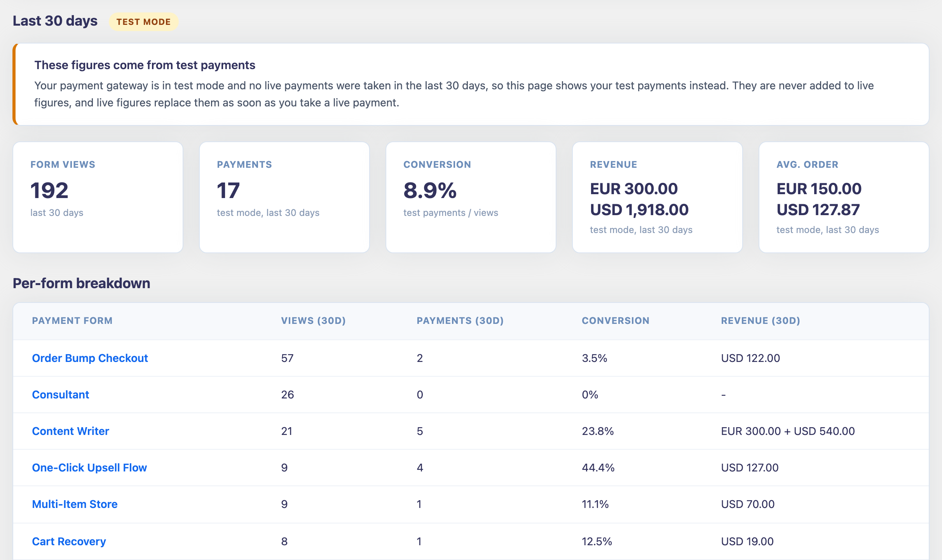The width and height of the screenshot is (942, 560).
Task: Click the 44.4% conversion cell
Action: coord(598,468)
